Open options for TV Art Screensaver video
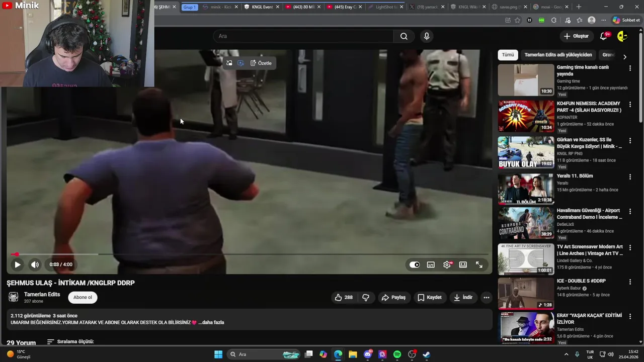Image resolution: width=644 pixels, height=362 pixels. click(x=630, y=248)
